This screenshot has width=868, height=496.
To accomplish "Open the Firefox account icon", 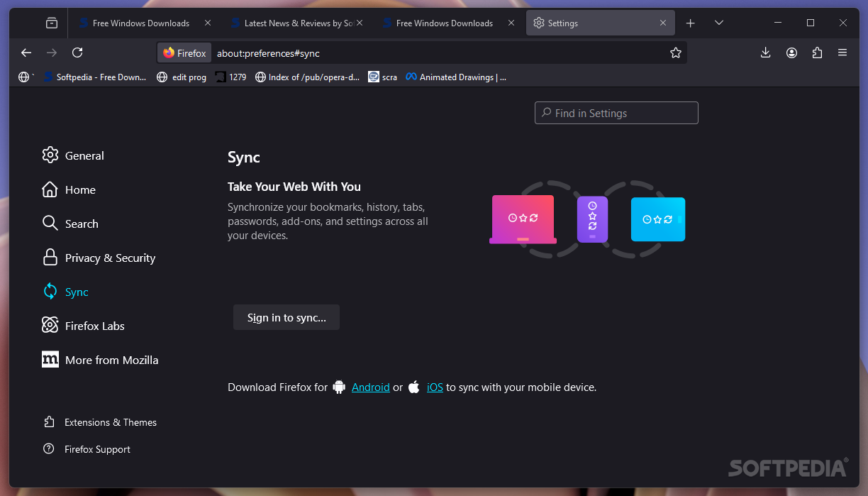I will pyautogui.click(x=791, y=53).
